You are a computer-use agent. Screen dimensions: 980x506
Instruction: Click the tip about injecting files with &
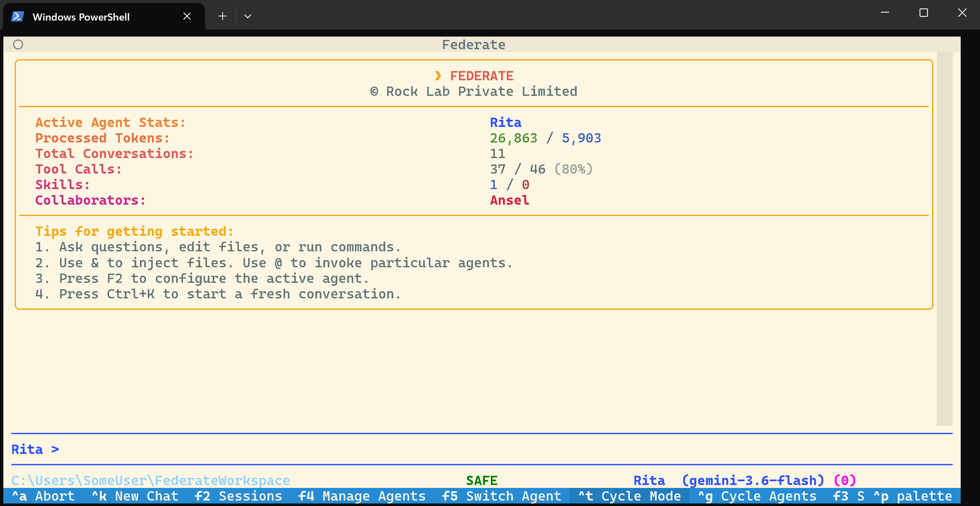click(274, 263)
